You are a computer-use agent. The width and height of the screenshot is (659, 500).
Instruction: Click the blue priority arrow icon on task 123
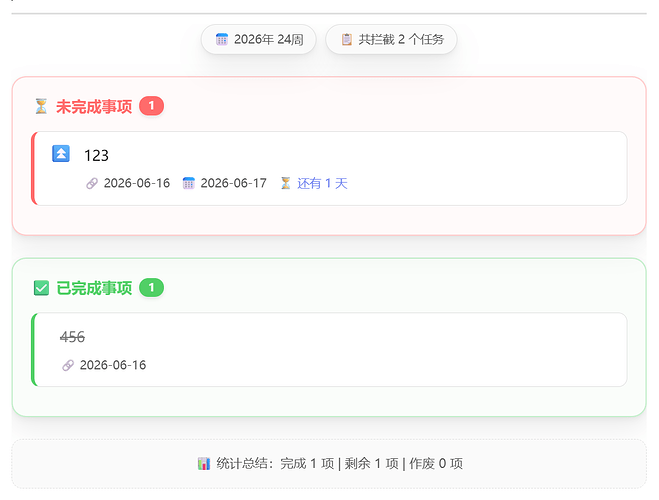(x=61, y=154)
